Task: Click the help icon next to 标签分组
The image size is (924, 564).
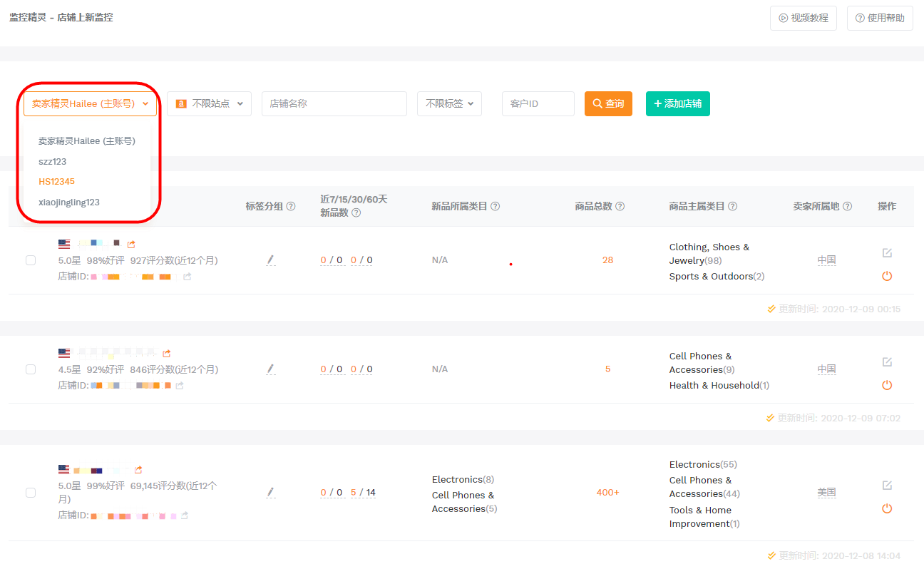Action: (x=290, y=206)
